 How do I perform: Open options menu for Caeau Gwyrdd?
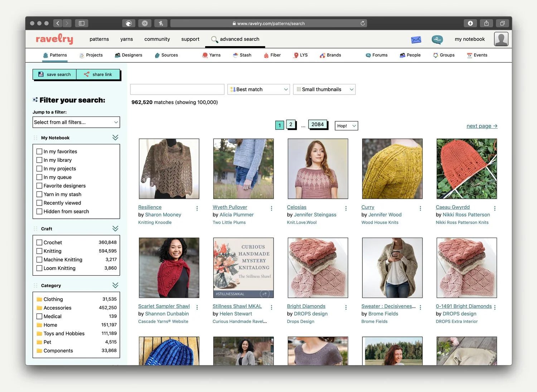(495, 208)
